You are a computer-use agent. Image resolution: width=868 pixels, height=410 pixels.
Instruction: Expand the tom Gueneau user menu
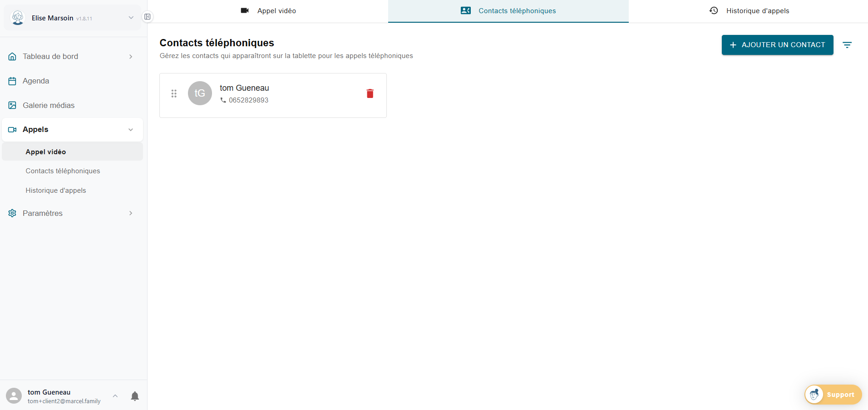pyautogui.click(x=115, y=396)
